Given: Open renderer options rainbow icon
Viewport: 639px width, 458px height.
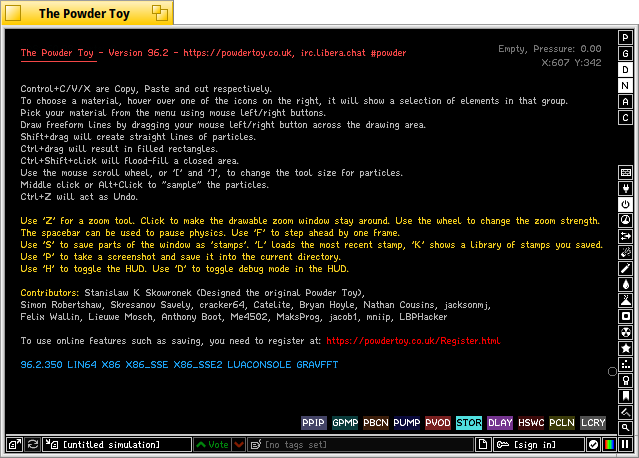Looking at the screenshot, I should (609, 445).
